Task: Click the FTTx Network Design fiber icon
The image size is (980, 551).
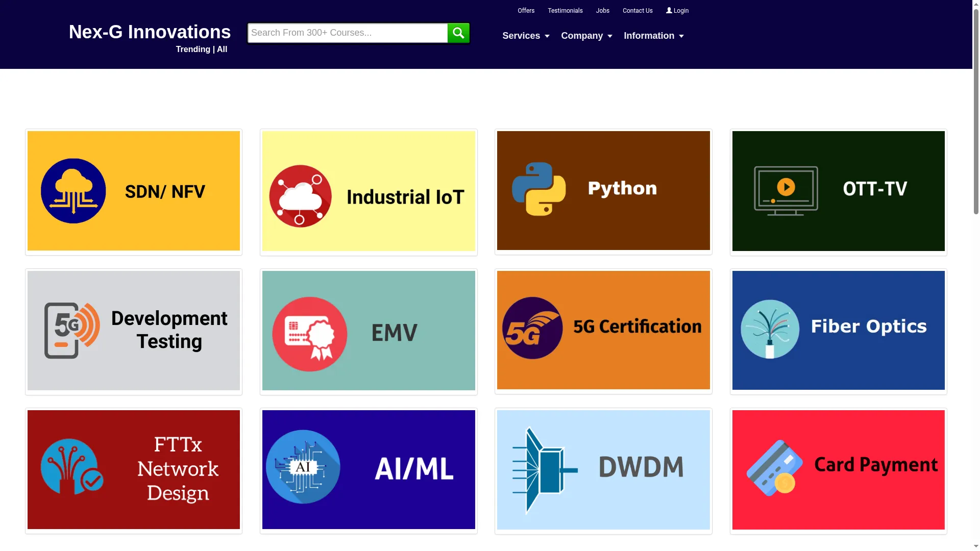Action: [x=72, y=466]
